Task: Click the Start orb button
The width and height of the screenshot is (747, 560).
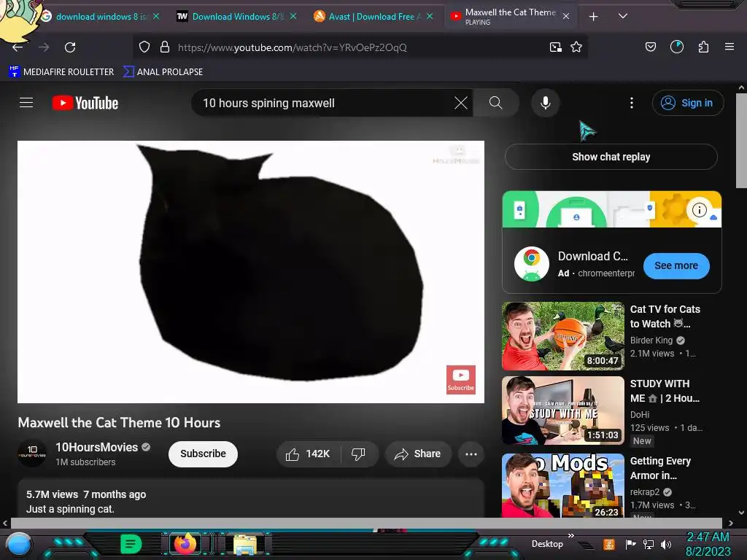Action: tap(18, 545)
